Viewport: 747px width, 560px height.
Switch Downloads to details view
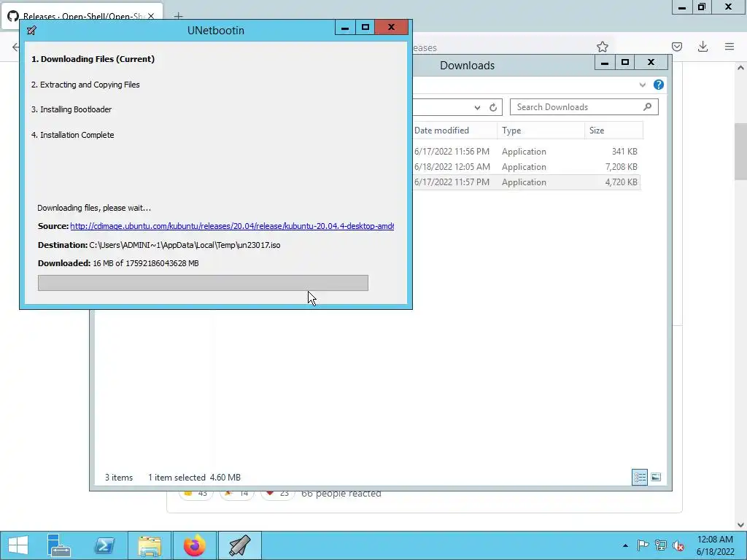[x=639, y=477]
